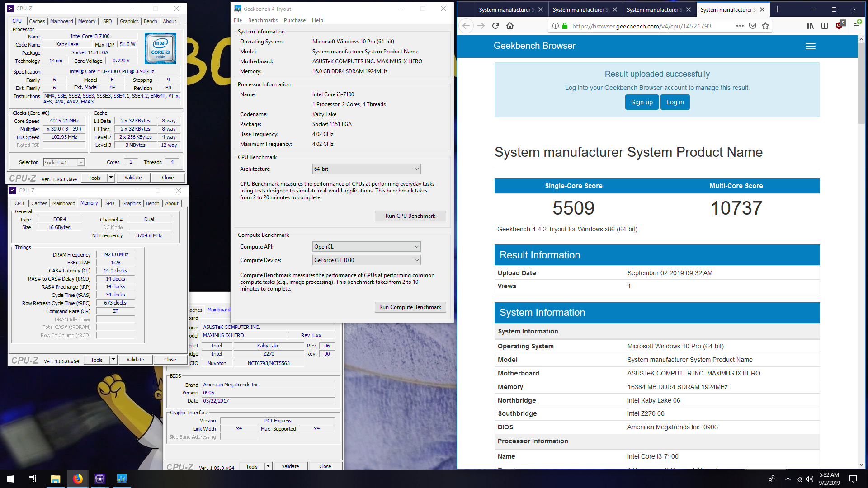Click Sign up button on Geekbench Browser
This screenshot has width=868, height=488.
(x=642, y=102)
